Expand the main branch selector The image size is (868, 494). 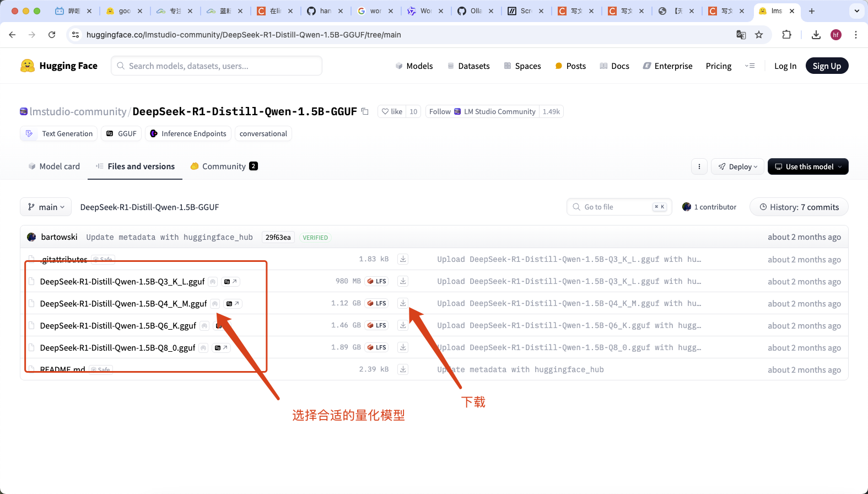tap(46, 207)
